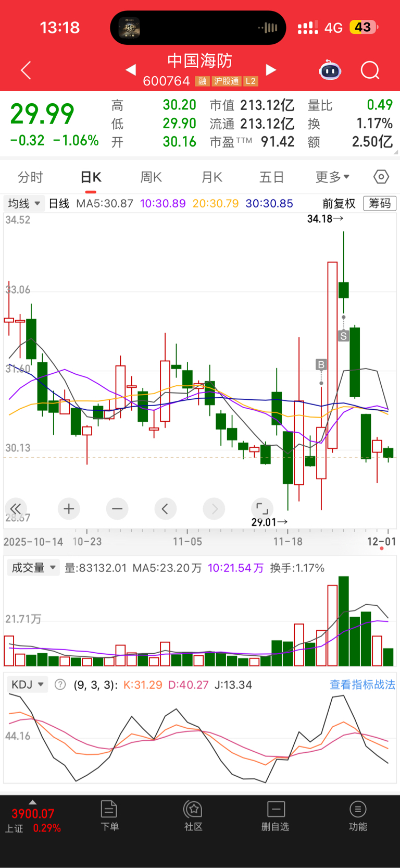Open the 社区 community icon

(193, 816)
